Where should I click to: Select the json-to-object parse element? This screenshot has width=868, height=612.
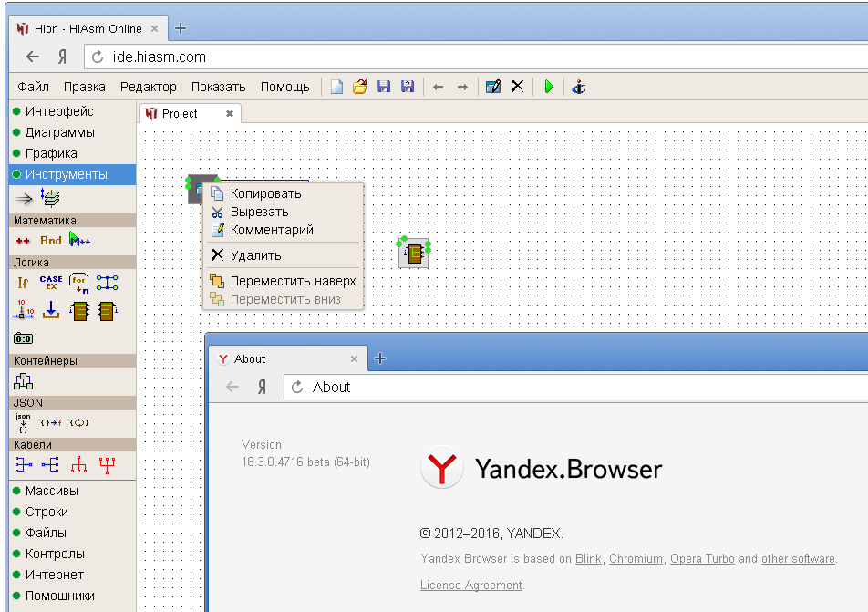click(23, 422)
